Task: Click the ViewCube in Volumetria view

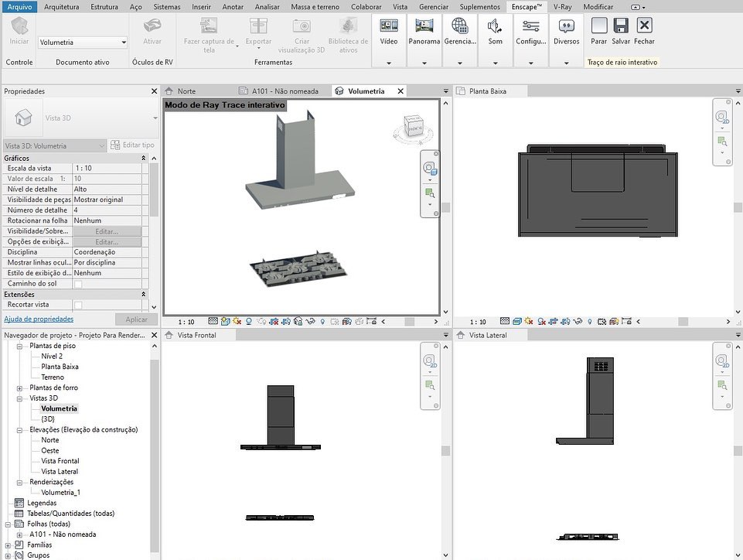Action: 414,128
